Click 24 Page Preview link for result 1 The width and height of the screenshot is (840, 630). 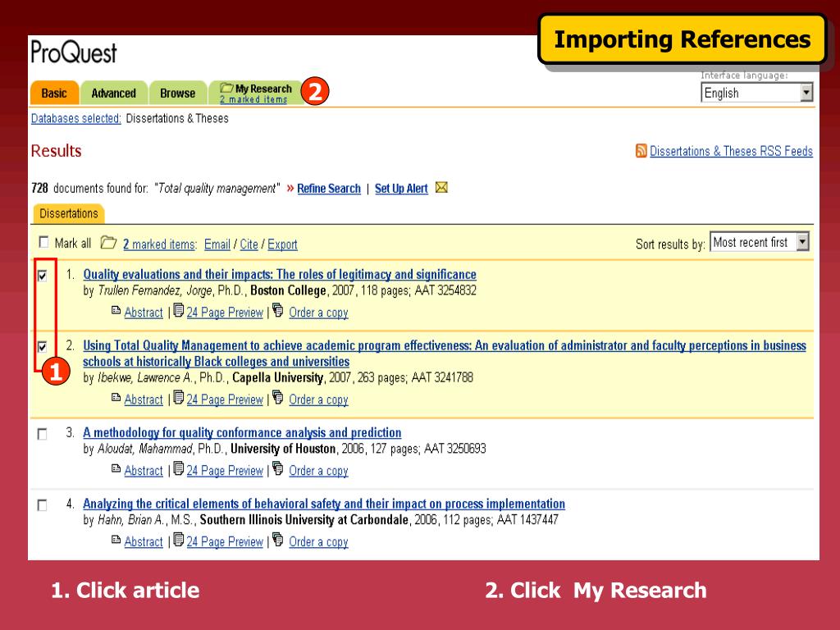click(225, 313)
